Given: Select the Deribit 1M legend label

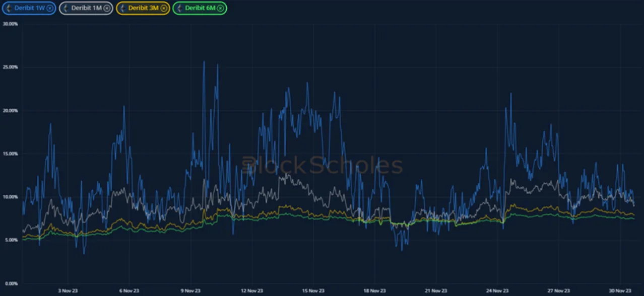Looking at the screenshot, I should 86,8.
